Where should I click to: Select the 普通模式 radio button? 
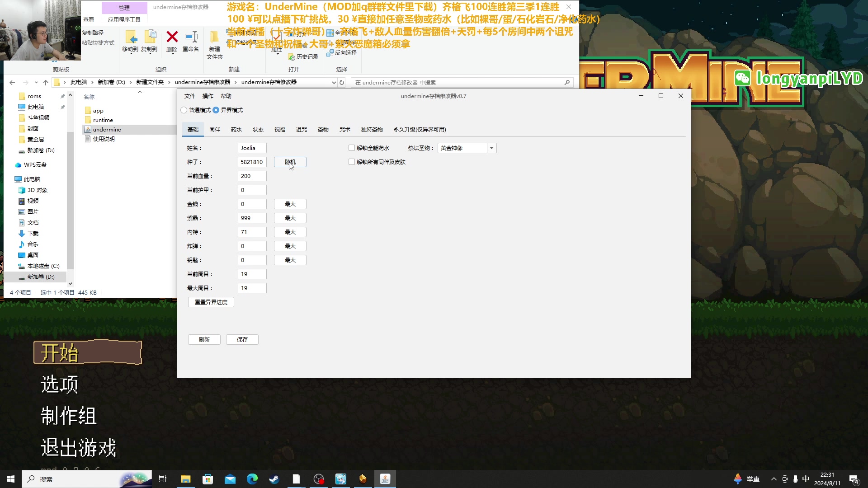point(184,110)
